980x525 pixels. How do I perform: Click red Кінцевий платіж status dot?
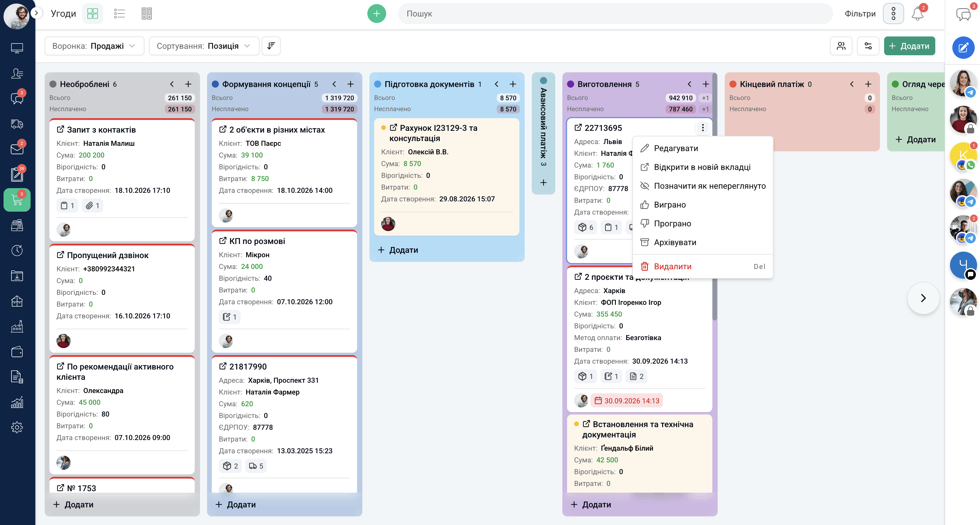click(x=733, y=84)
